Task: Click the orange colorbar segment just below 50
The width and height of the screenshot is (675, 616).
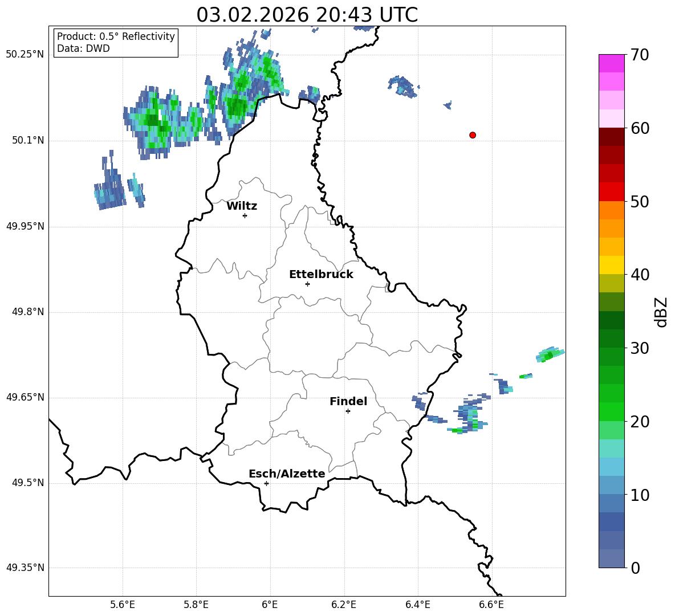Action: pos(612,210)
